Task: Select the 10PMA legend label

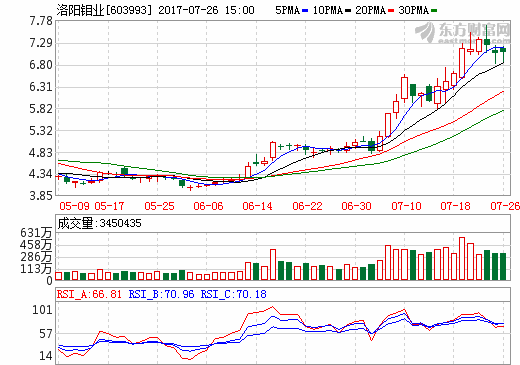Action: [x=328, y=10]
